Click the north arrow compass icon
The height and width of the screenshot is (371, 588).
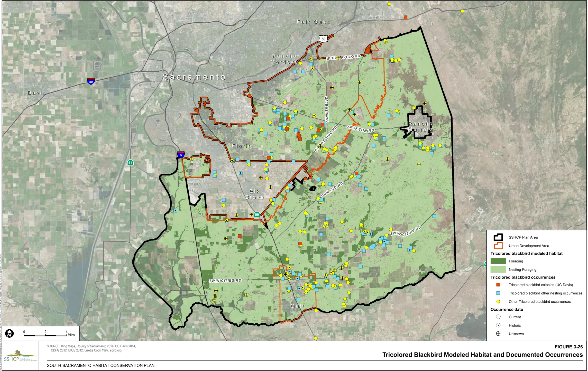tap(10, 333)
